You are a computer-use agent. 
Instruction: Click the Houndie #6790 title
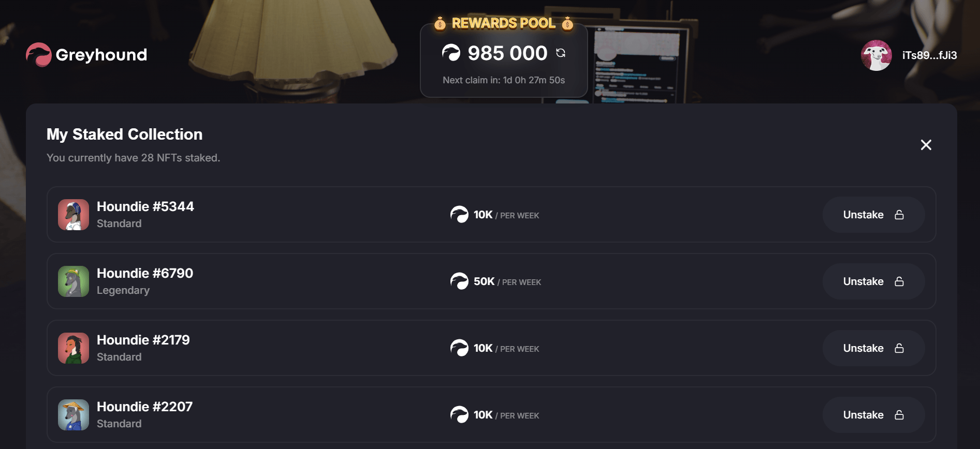click(x=145, y=273)
